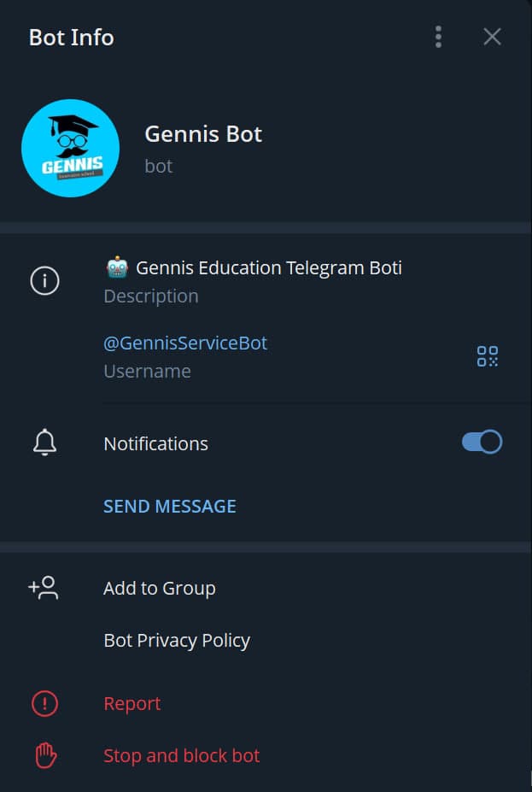The width and height of the screenshot is (532, 792).
Task: Open Bot Privacy Policy
Action: click(176, 640)
